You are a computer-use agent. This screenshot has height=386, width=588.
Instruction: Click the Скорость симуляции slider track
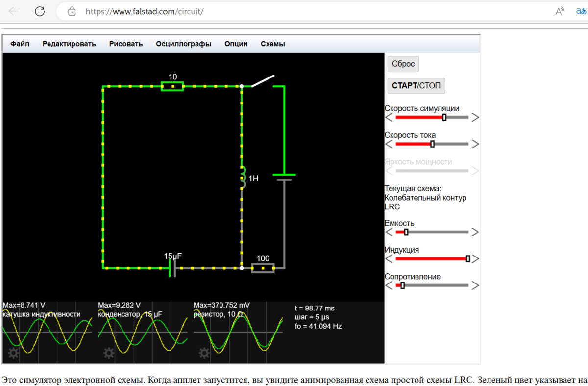[x=432, y=117]
